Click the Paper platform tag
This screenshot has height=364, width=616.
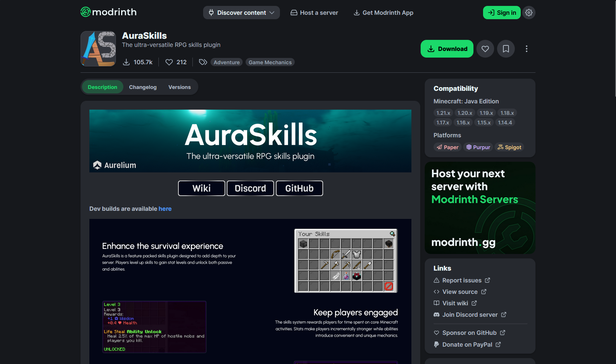pyautogui.click(x=448, y=147)
